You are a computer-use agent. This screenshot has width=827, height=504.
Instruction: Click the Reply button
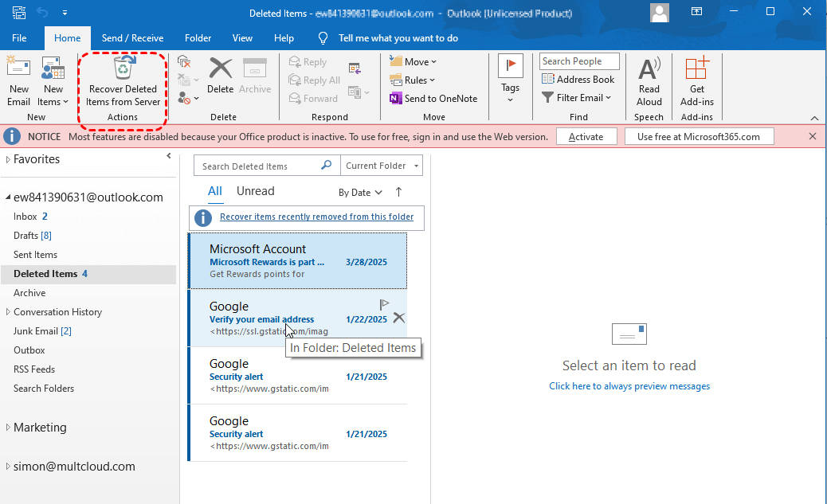pyautogui.click(x=308, y=61)
